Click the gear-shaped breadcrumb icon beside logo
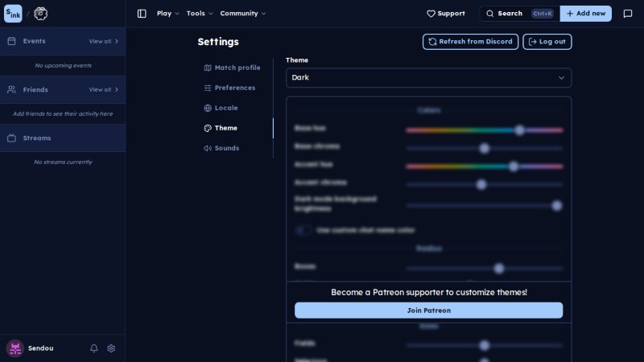 (41, 14)
